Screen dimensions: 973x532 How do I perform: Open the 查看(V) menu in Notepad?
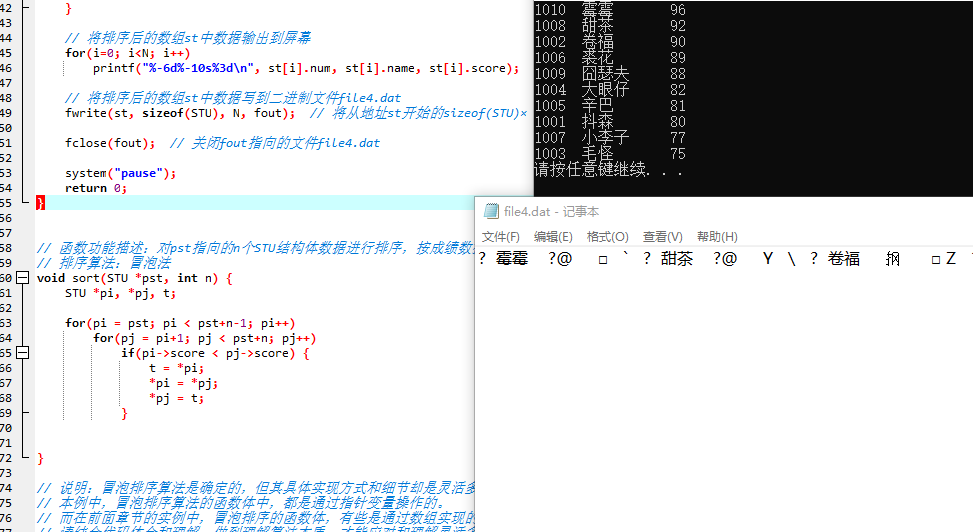pyautogui.click(x=662, y=237)
